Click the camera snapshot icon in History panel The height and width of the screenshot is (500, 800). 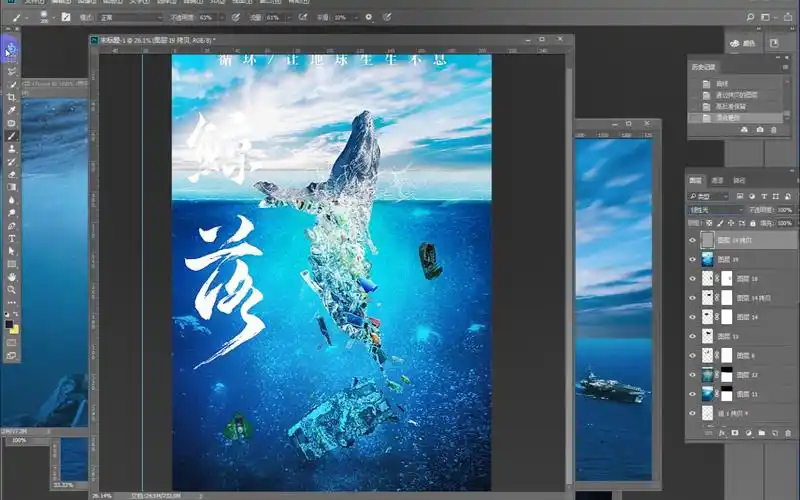pos(760,130)
